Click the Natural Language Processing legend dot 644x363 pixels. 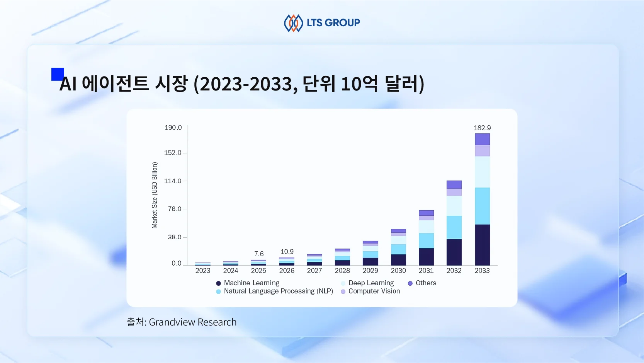point(219,291)
